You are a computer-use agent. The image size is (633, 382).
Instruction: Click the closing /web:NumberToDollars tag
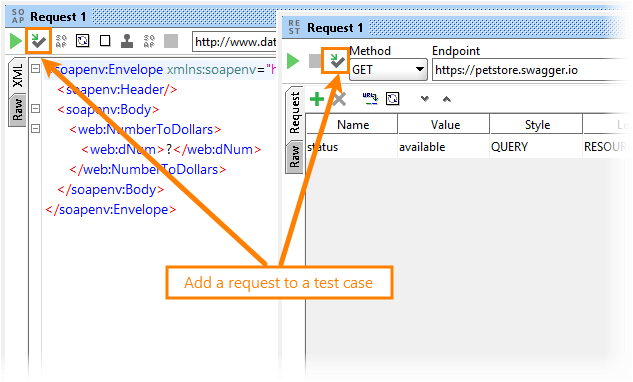(x=147, y=169)
